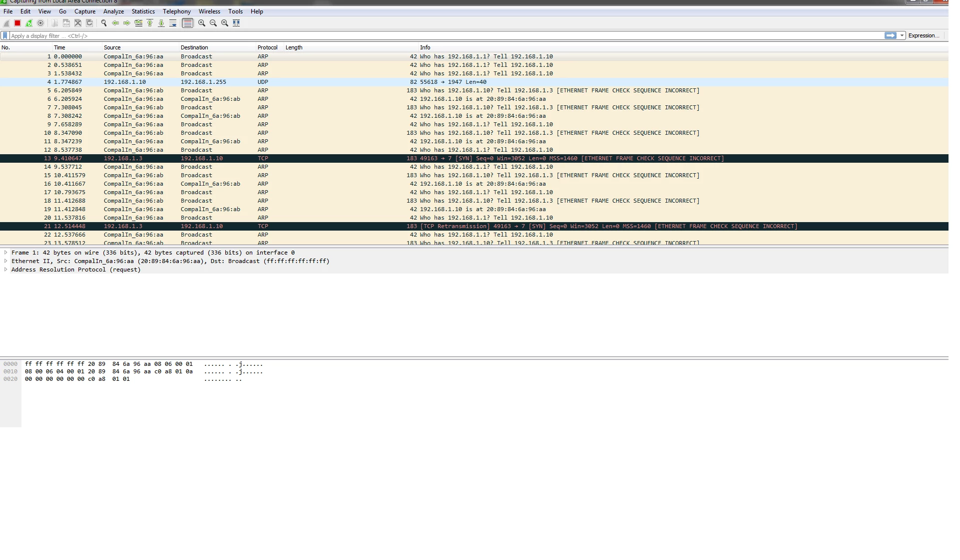This screenshot has width=960, height=560.
Task: Open the Edit menu
Action: (25, 11)
